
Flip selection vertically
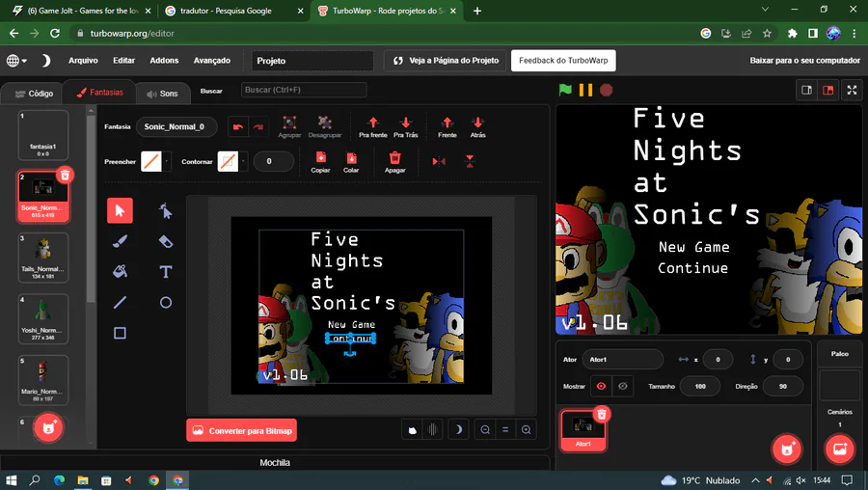coord(470,162)
